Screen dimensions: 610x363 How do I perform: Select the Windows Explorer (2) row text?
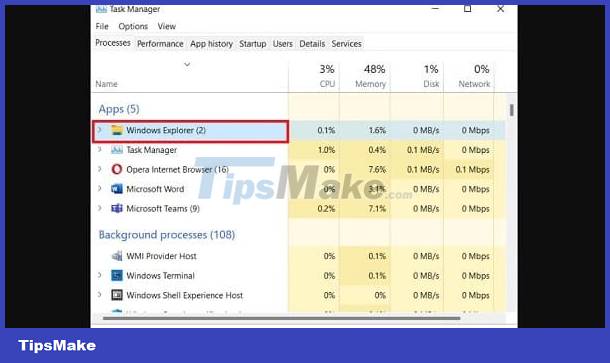coord(166,130)
